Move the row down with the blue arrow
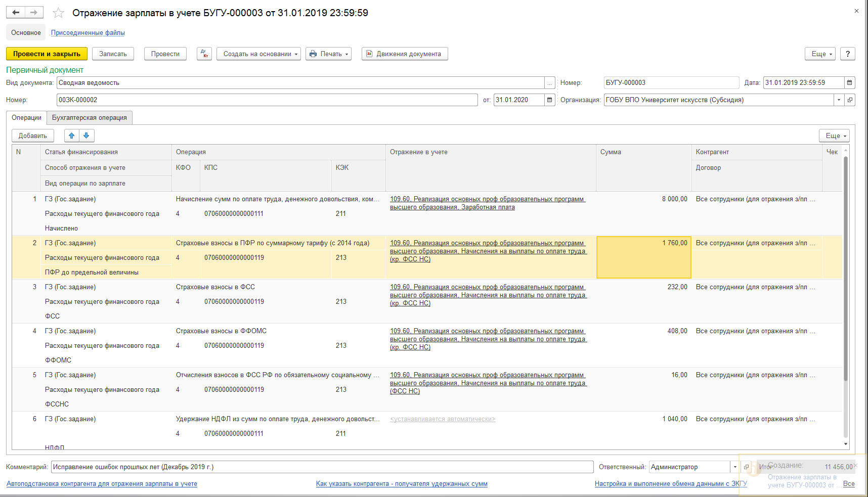Viewport: 868px width, 497px height. (x=86, y=135)
